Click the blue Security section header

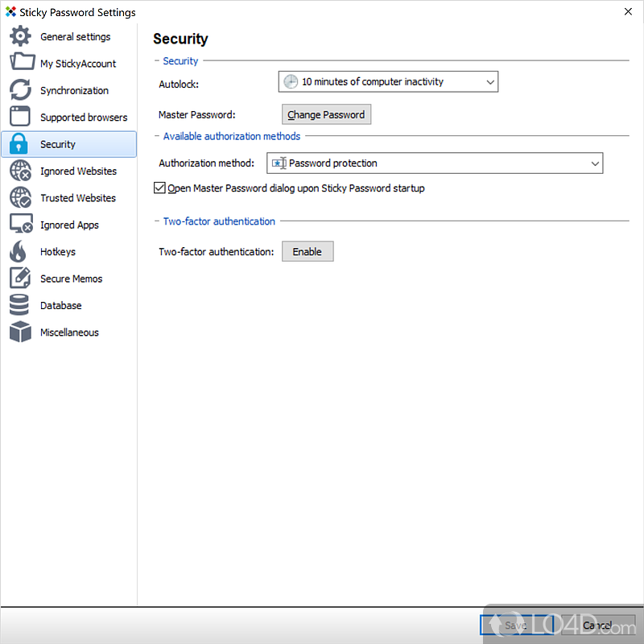tap(180, 61)
